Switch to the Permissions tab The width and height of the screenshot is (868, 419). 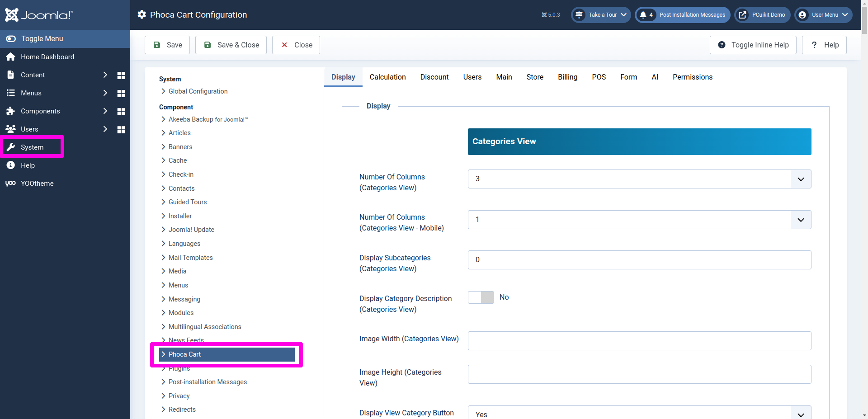pyautogui.click(x=693, y=77)
